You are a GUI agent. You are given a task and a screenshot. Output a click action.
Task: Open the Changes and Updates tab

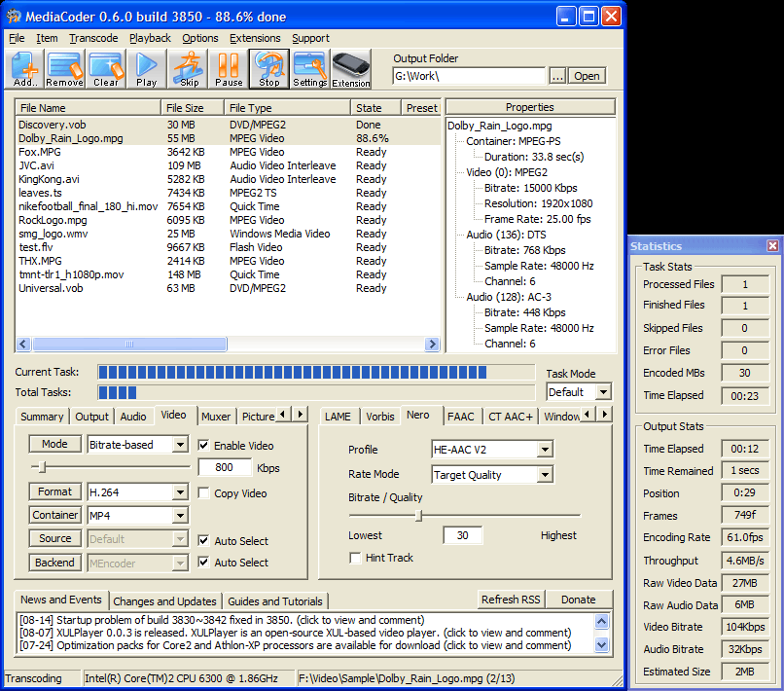click(164, 600)
